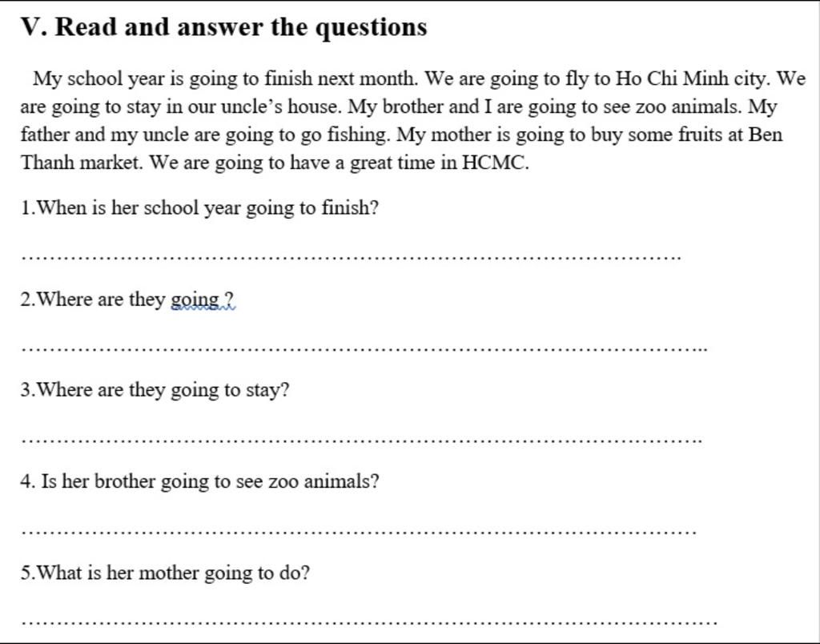Image resolution: width=820 pixels, height=644 pixels.
Task: Click question 4 about her brother and zoo animals
Action: 200,481
